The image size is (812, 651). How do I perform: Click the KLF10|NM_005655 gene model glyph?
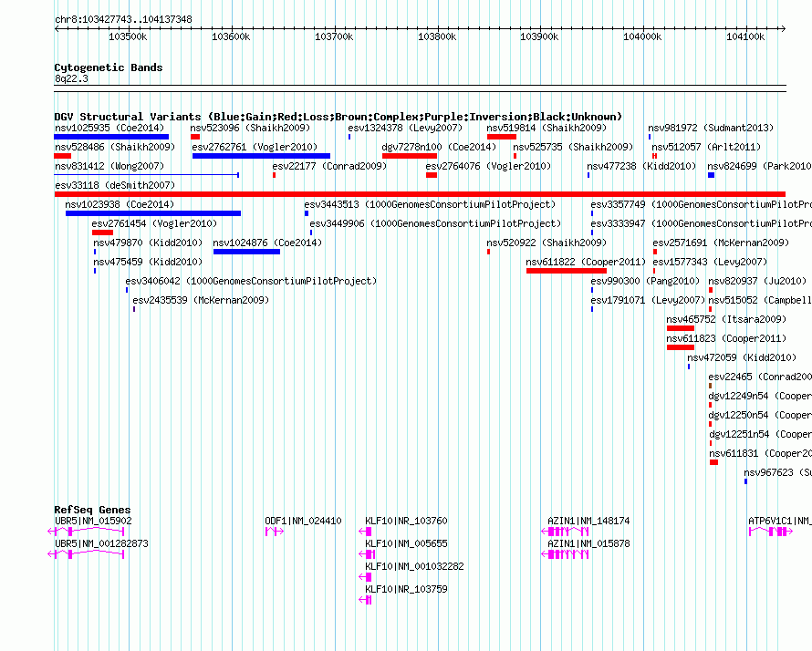click(x=367, y=554)
